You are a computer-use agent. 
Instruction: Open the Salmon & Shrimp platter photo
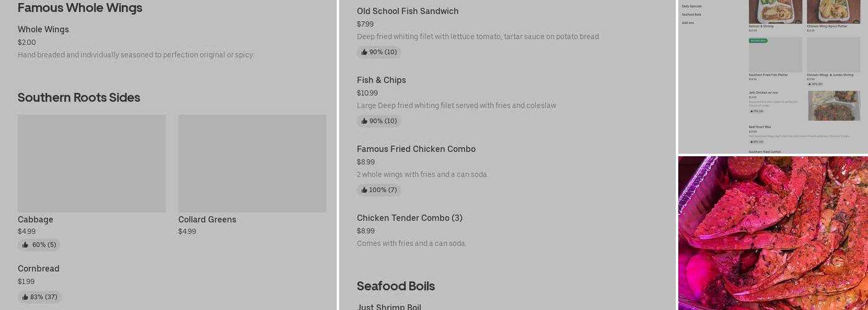[775, 11]
